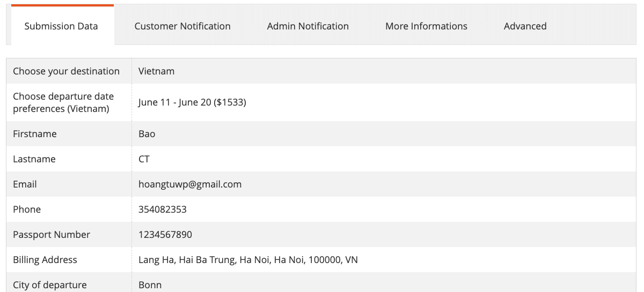Click the departure date June 11 - June 20 value

pyautogui.click(x=192, y=102)
